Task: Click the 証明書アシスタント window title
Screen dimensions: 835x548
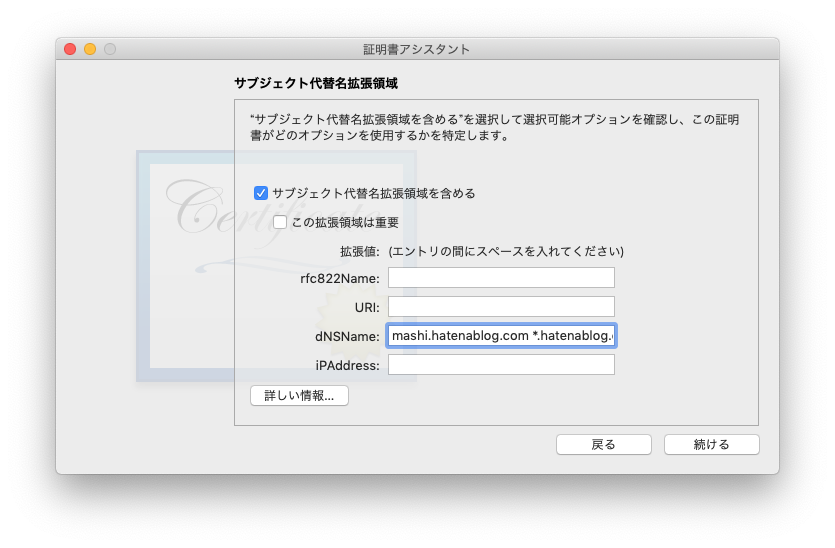Action: click(x=416, y=50)
